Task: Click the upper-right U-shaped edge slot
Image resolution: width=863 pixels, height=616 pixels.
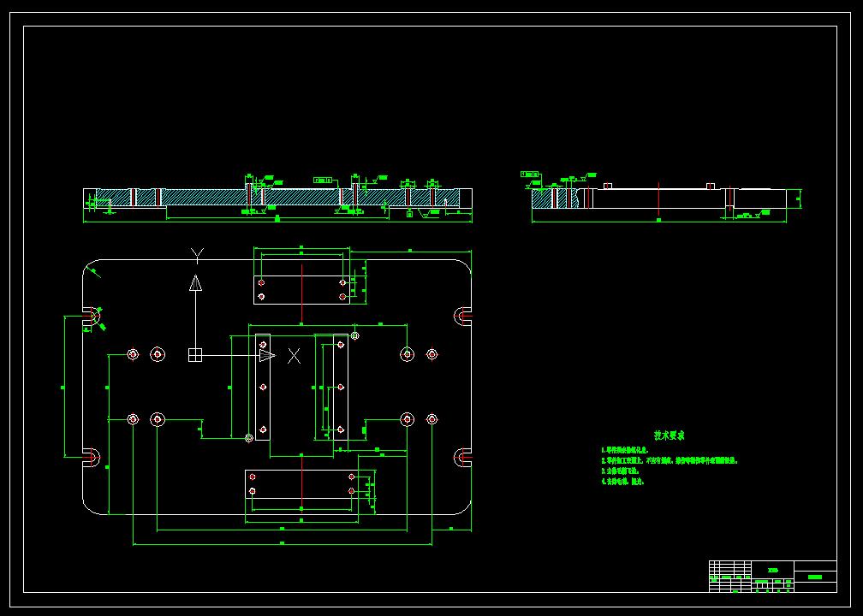Action: [463, 317]
